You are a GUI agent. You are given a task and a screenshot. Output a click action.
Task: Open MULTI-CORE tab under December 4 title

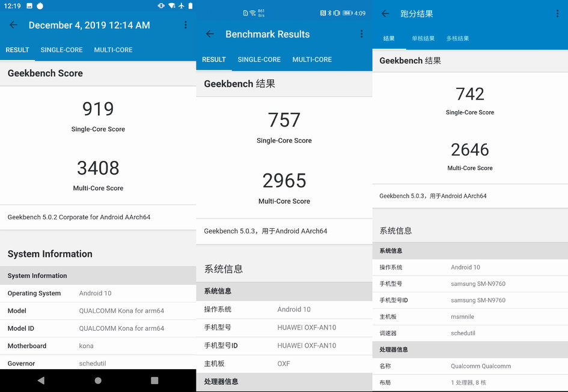point(114,50)
